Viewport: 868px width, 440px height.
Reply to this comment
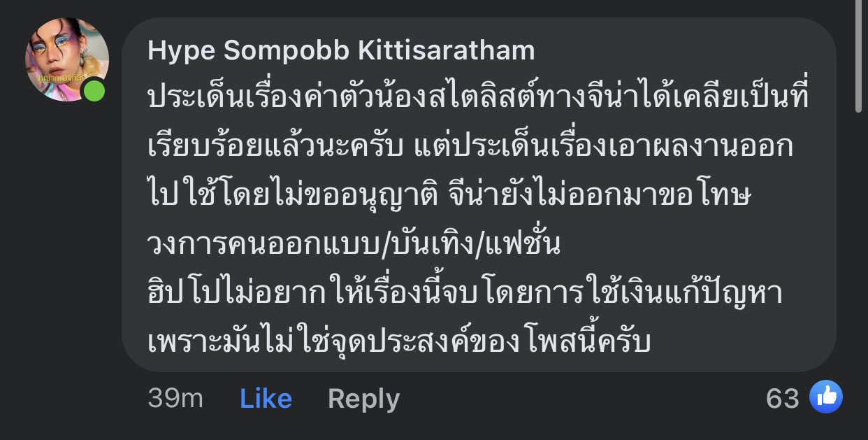pyautogui.click(x=363, y=399)
